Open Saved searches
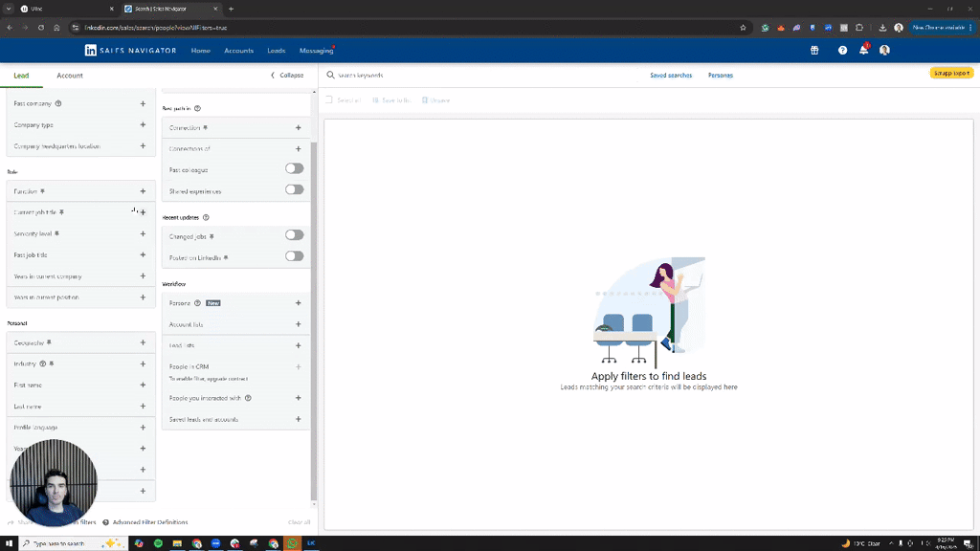The width and height of the screenshot is (980, 551). tap(671, 75)
